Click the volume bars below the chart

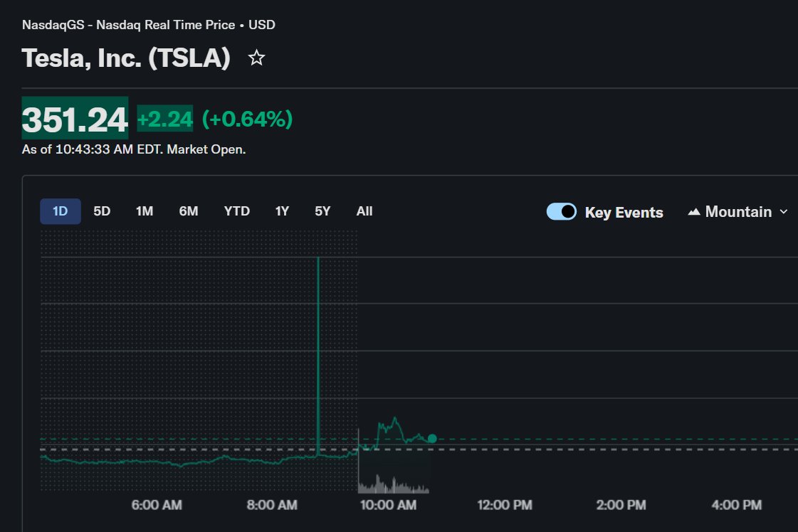(394, 484)
